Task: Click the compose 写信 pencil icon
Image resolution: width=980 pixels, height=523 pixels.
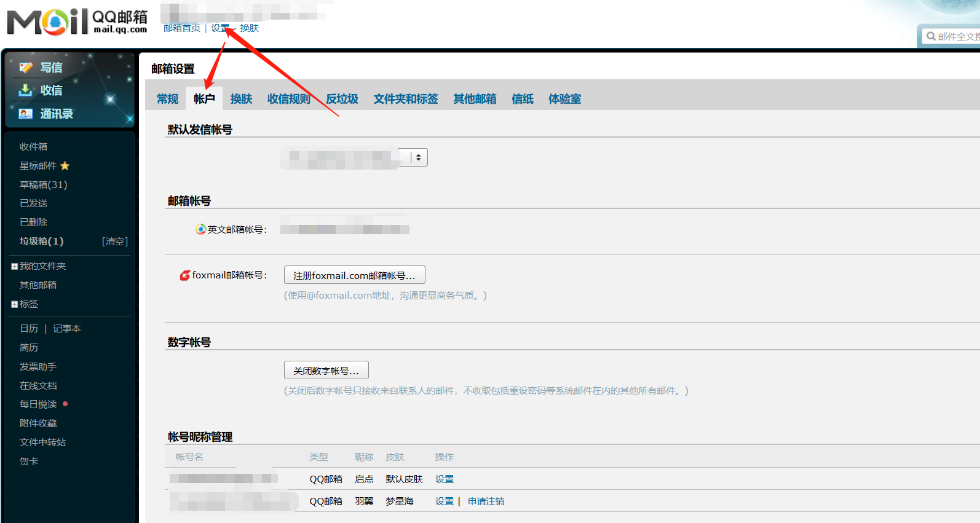Action: (x=26, y=68)
